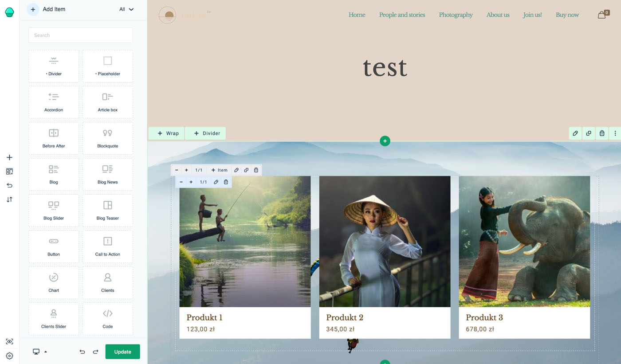This screenshot has height=364, width=621.
Task: Add the Call to Action item card
Action: point(108,247)
